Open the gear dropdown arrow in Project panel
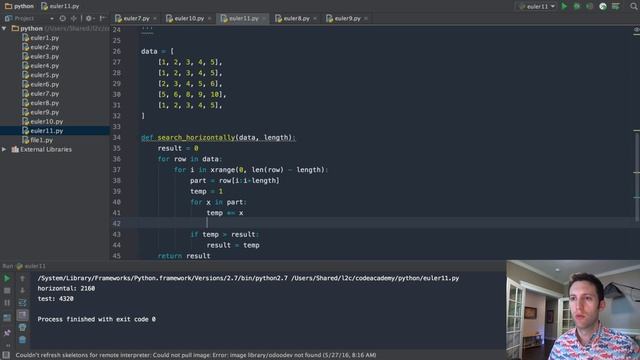Image resolution: width=640 pixels, height=360 pixels. click(93, 18)
